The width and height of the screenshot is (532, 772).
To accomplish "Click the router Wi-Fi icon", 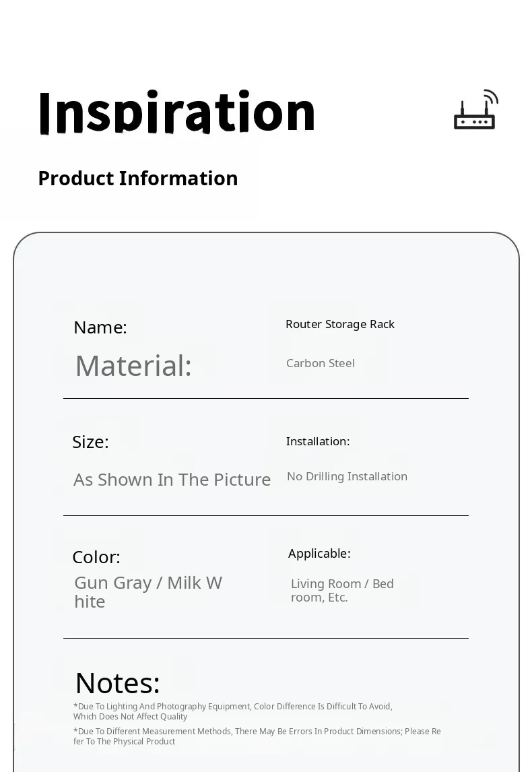I will [x=475, y=110].
